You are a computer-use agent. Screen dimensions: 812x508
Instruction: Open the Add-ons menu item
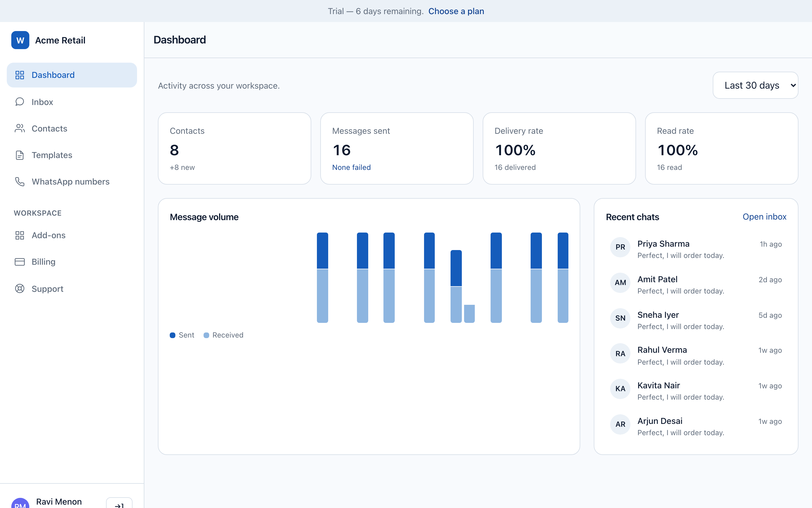tap(72, 235)
